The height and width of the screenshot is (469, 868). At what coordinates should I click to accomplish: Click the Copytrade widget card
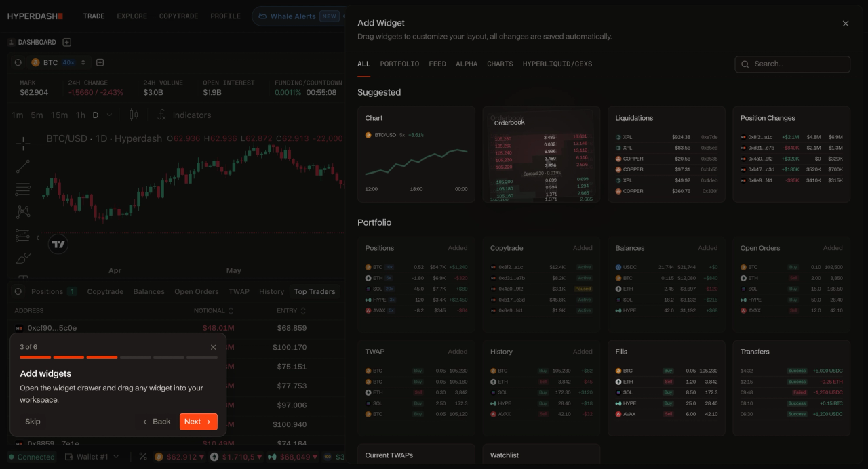[x=541, y=284]
